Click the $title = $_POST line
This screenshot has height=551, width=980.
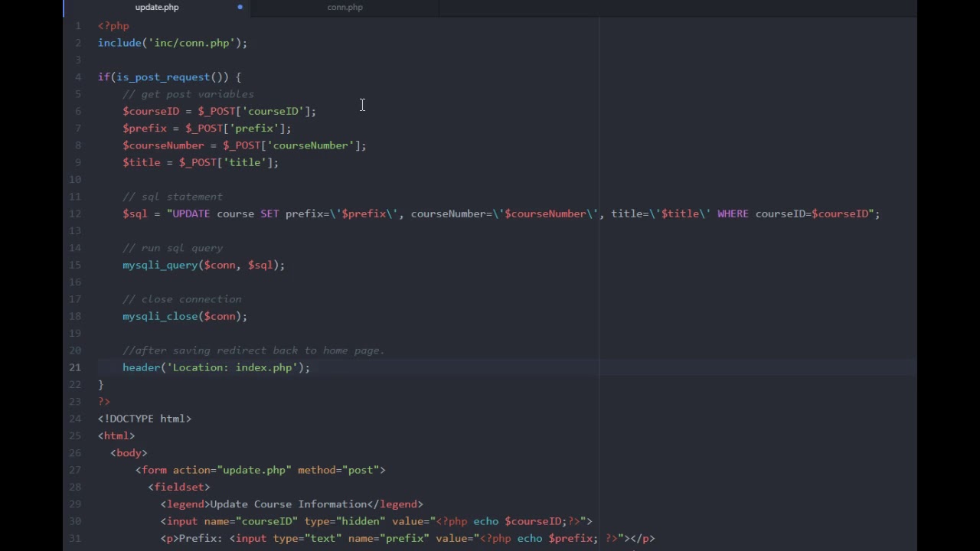(201, 162)
